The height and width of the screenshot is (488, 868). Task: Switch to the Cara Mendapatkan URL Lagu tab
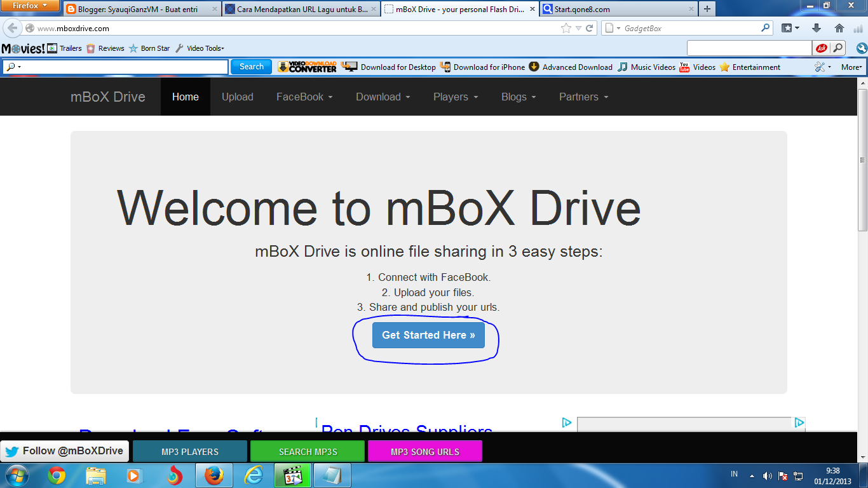(302, 9)
